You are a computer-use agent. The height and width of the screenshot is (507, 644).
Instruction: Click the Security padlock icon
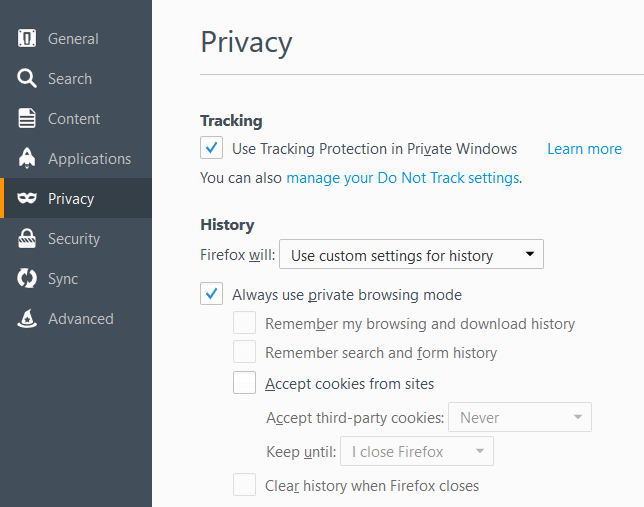[x=27, y=238]
